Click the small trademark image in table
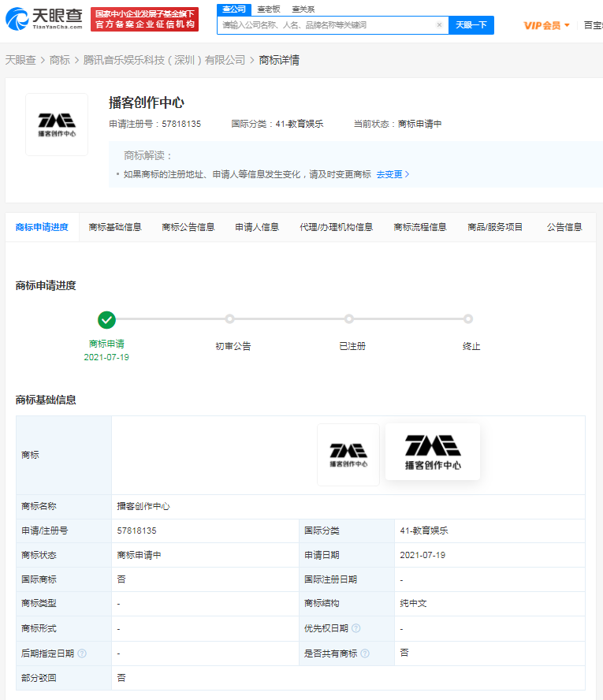This screenshot has width=603, height=700. tap(348, 455)
